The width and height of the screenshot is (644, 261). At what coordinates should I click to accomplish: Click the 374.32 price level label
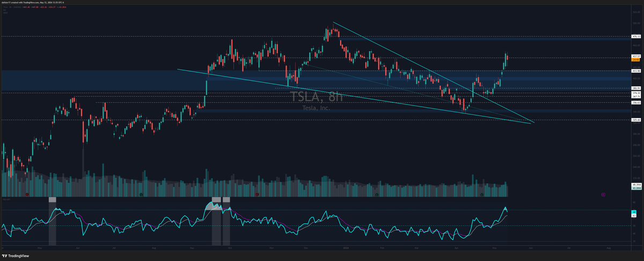[636, 93]
